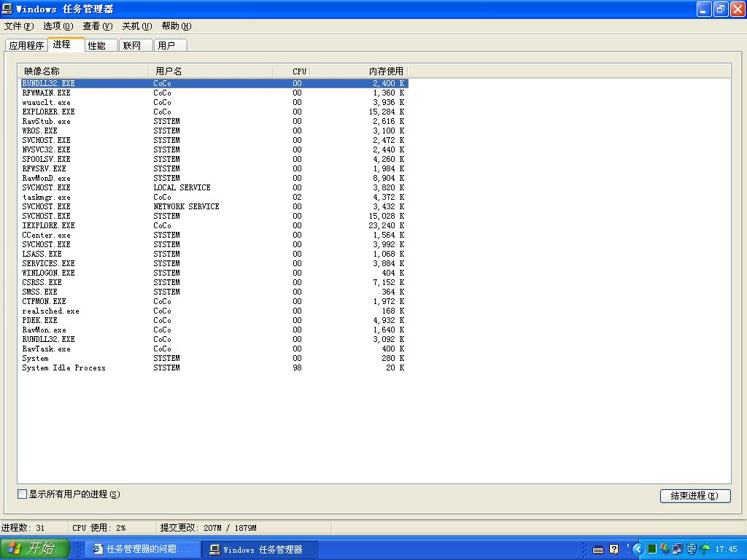
Task: Switch to the 联网 tab
Action: (x=136, y=45)
